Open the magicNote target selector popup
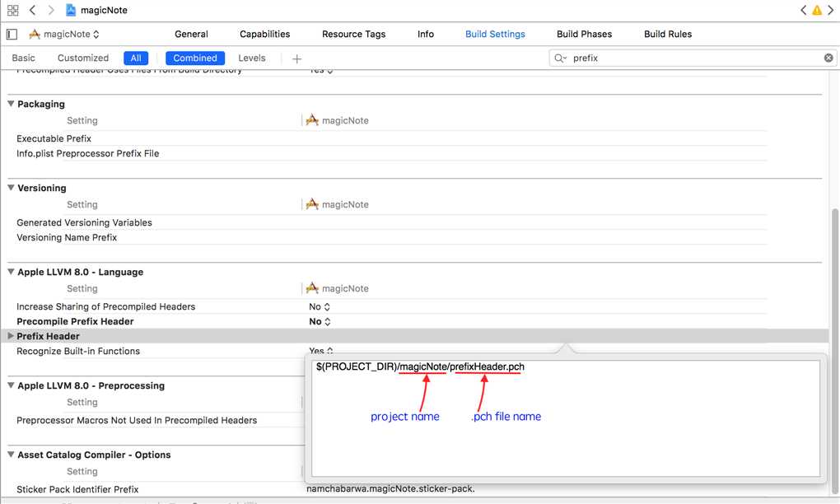 pyautogui.click(x=64, y=35)
